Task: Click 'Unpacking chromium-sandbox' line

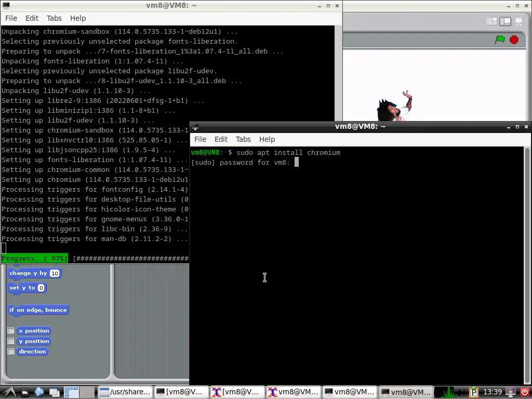Action: coord(119,32)
